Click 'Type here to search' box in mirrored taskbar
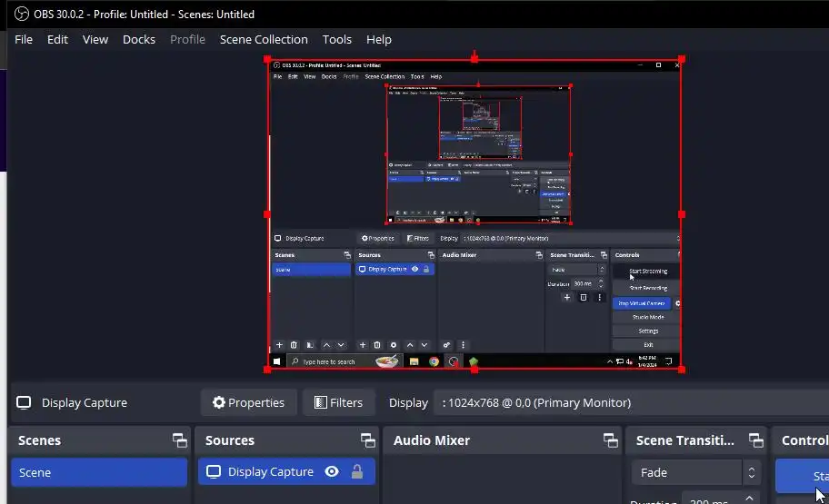The width and height of the screenshot is (829, 504). (345, 361)
